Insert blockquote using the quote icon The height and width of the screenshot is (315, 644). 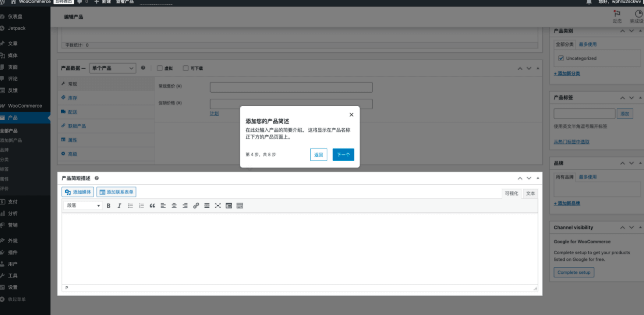(x=152, y=206)
